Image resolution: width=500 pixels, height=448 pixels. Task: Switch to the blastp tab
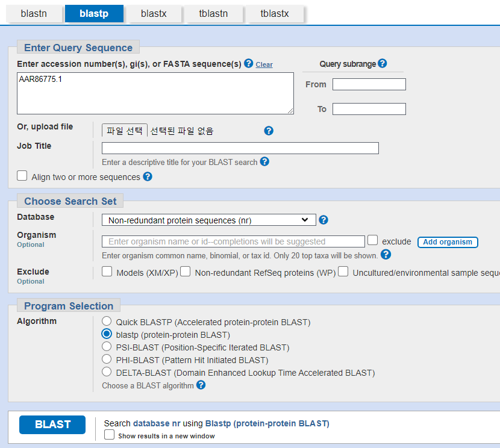tap(94, 14)
